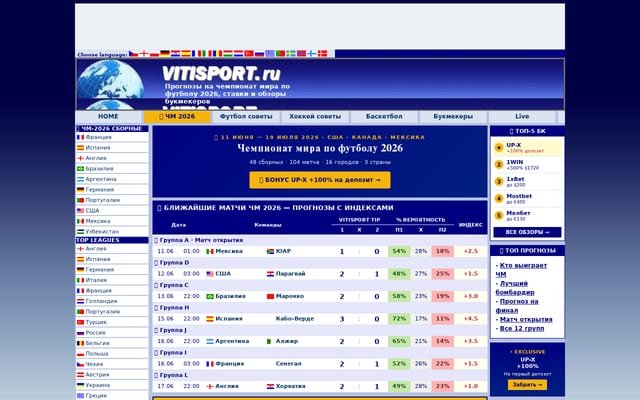640x400 pixels.
Task: Click Croatia flag beside Хорватия in matches
Action: [x=270, y=386]
